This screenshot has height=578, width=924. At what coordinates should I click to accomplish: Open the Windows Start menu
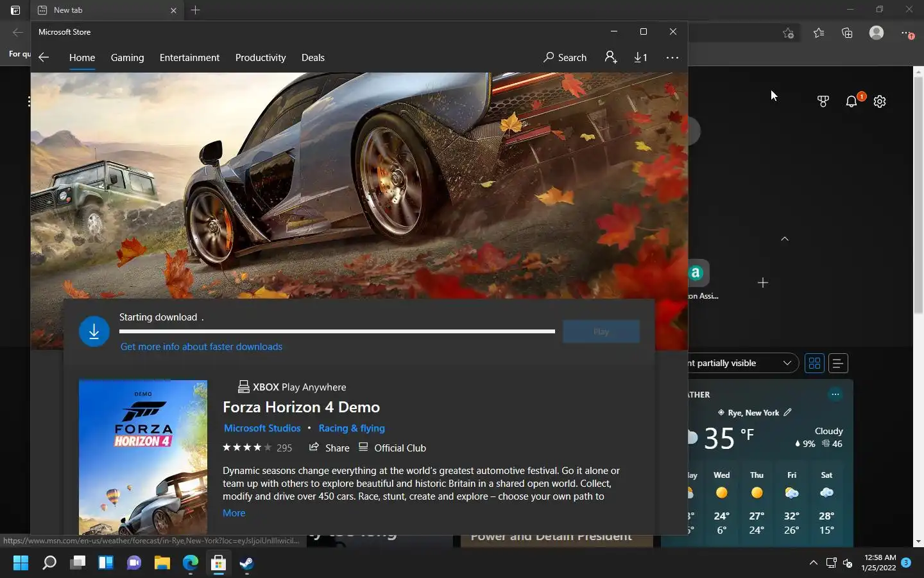click(x=21, y=563)
